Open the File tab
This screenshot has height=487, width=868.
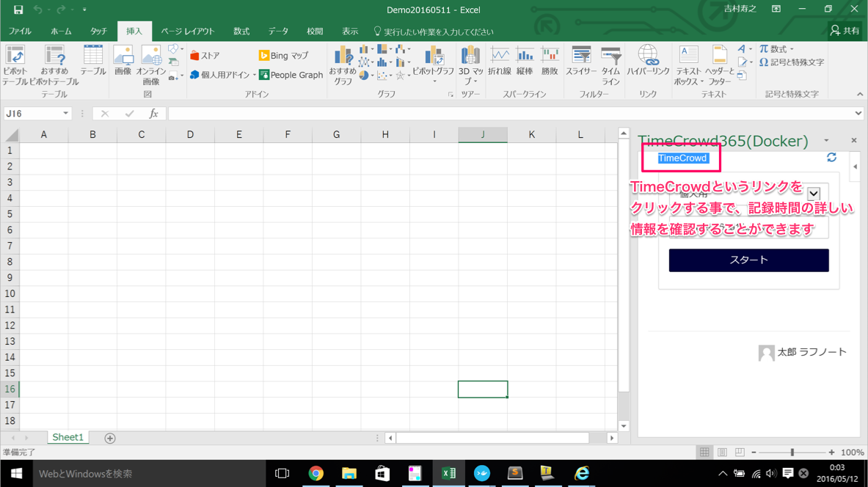pos(20,32)
